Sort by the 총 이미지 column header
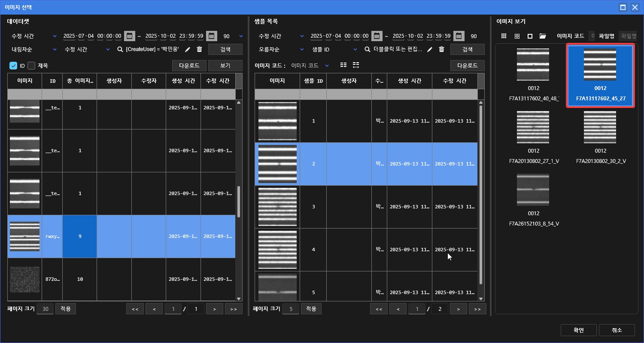This screenshot has height=343, width=644. [x=79, y=81]
